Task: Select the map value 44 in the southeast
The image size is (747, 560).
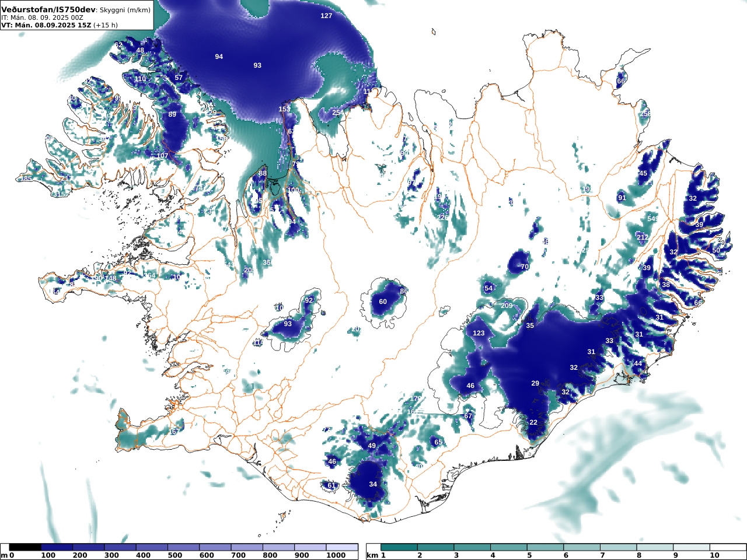Action: (x=638, y=363)
